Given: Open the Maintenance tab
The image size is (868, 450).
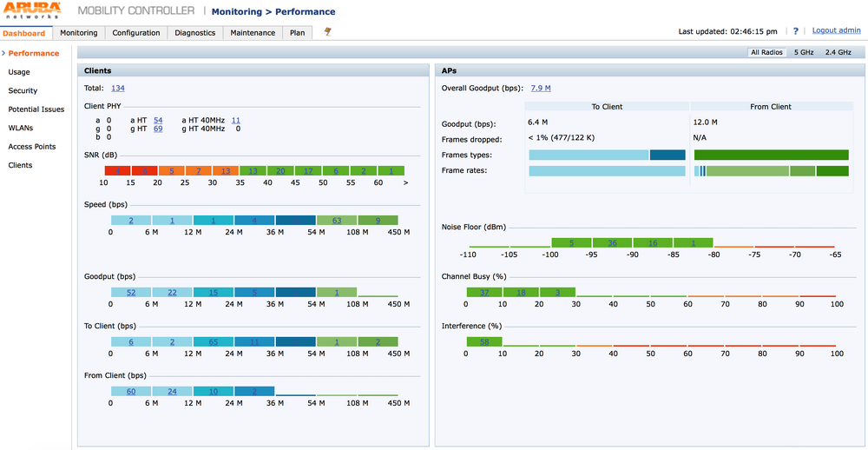Looking at the screenshot, I should tap(253, 33).
